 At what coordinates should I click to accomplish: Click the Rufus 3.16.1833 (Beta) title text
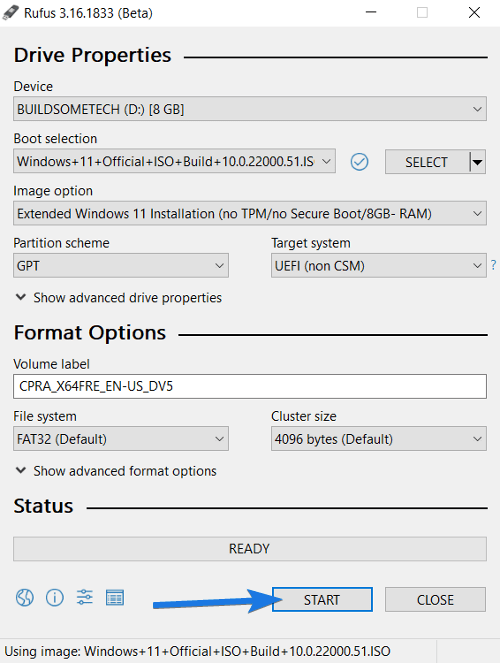click(88, 13)
